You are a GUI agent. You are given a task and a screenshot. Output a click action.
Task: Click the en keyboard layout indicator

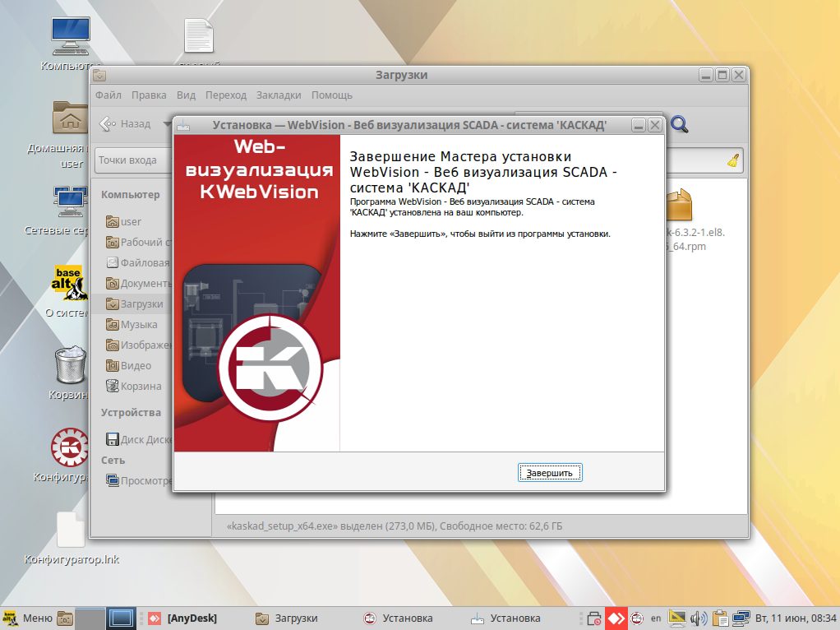click(x=656, y=618)
